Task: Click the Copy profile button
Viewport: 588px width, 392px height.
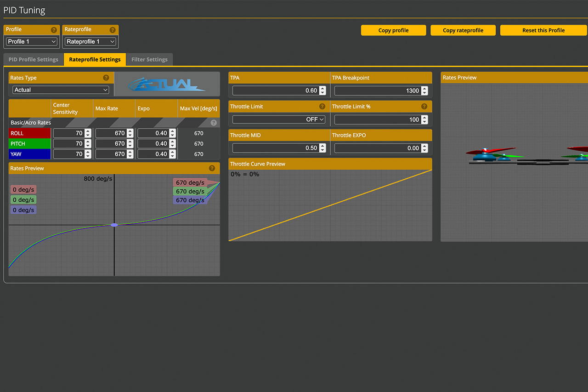Action: point(394,30)
